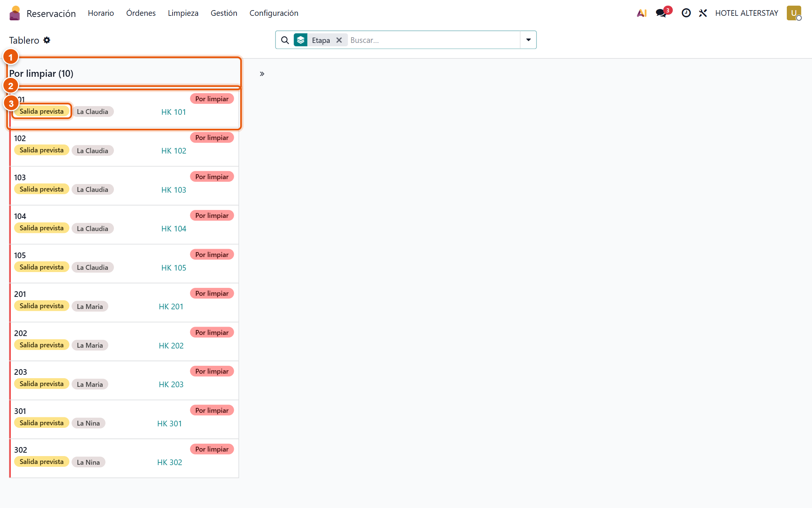
Task: Open the Configuración menu
Action: click(274, 13)
